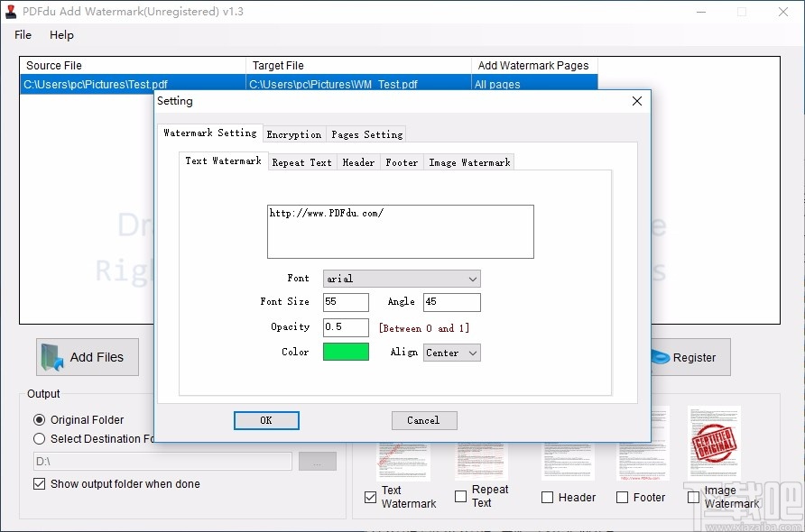This screenshot has width=805, height=532.
Task: Click the watermark text box
Action: tap(401, 232)
